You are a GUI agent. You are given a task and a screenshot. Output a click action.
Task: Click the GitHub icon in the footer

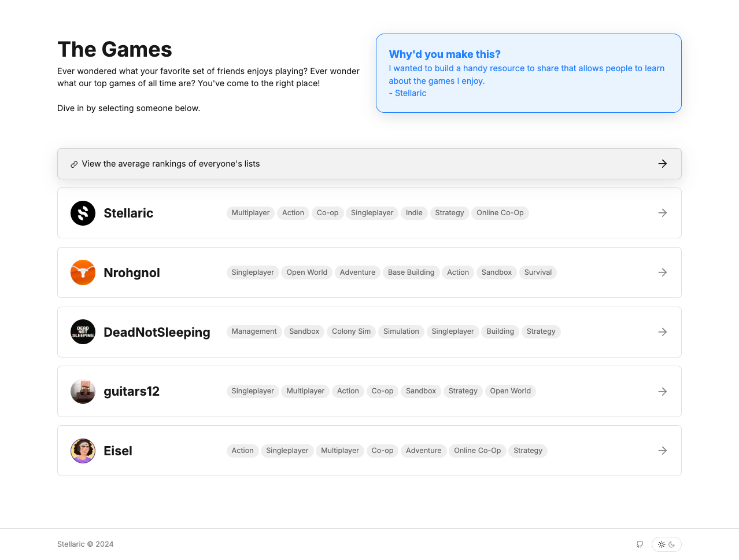click(640, 544)
